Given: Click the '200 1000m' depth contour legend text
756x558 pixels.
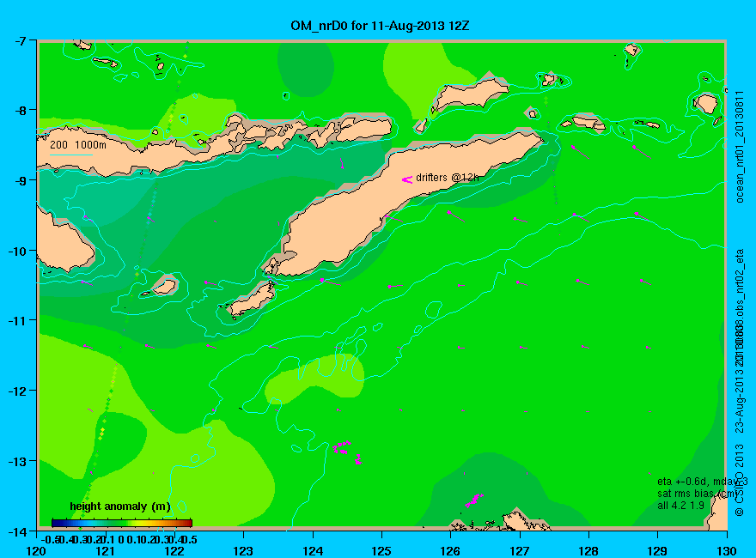Looking at the screenshot, I should [x=78, y=144].
